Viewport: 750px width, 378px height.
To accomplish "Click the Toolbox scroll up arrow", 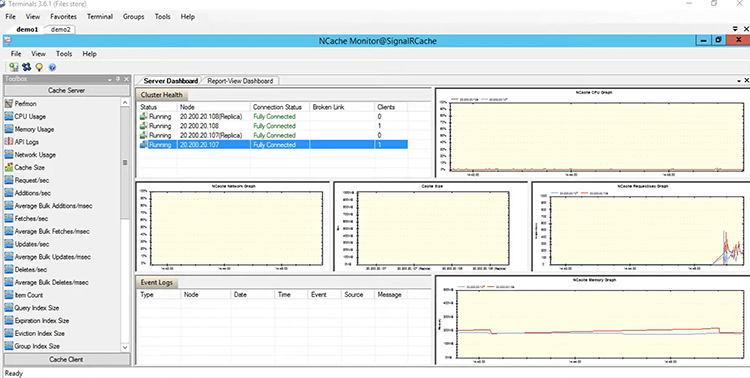I will click(x=125, y=102).
